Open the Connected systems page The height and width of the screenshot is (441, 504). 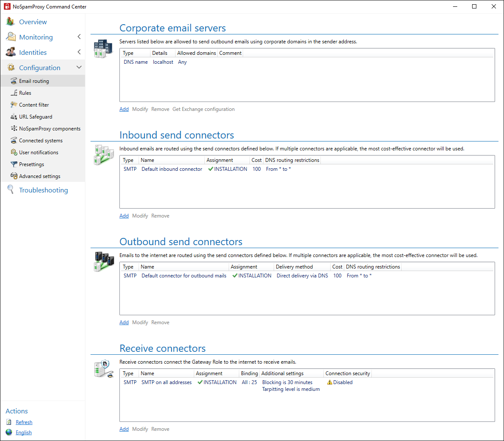click(40, 141)
